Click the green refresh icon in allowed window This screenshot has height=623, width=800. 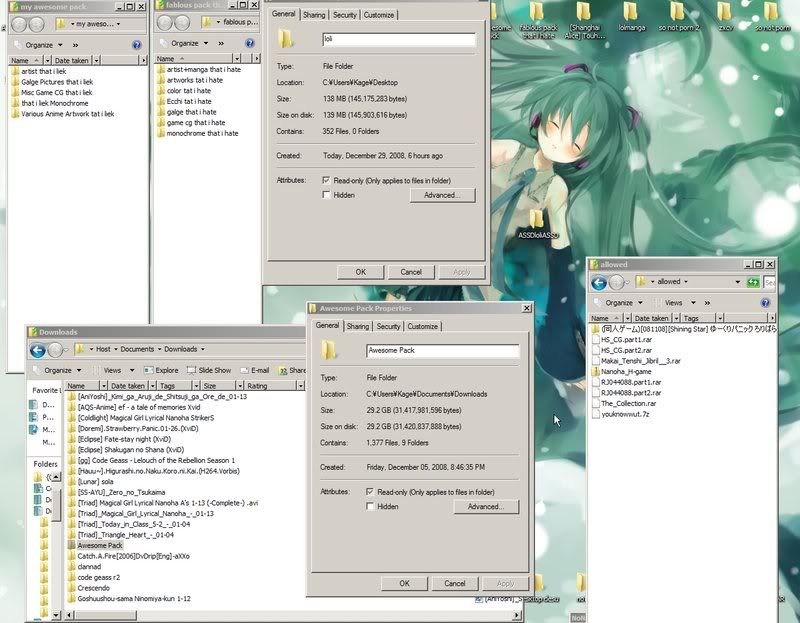coord(752,282)
